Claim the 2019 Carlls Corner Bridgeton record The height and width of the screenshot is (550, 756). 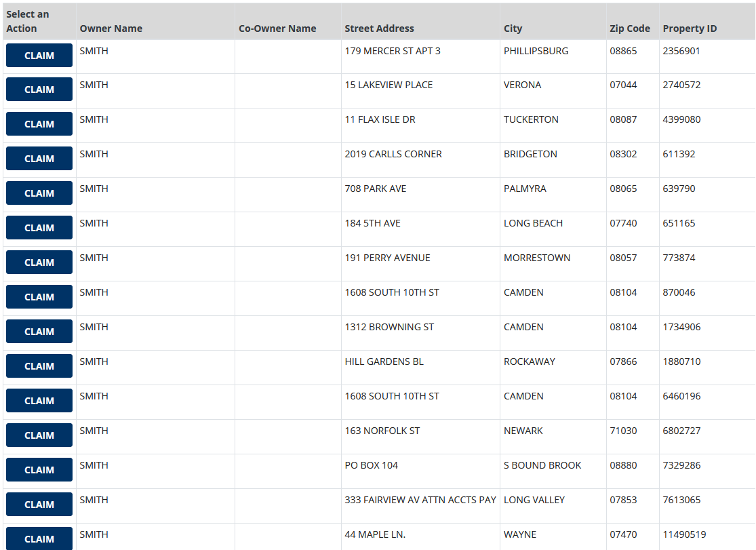point(39,159)
